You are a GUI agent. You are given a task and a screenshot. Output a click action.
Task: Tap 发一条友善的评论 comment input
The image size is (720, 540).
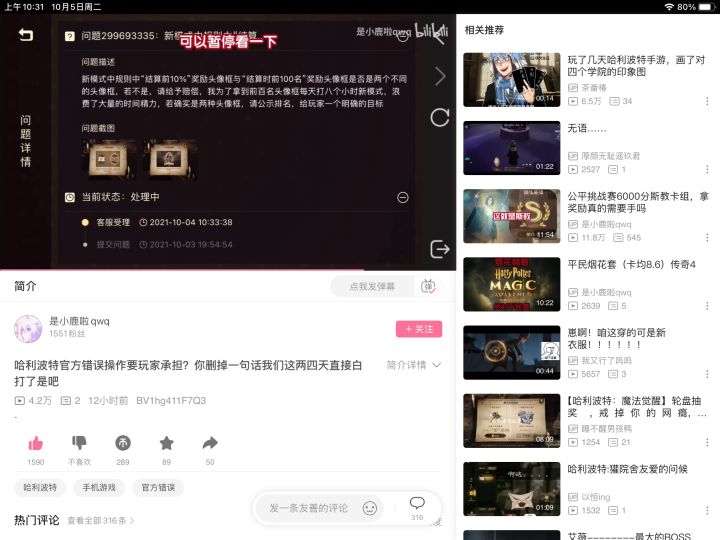pyautogui.click(x=309, y=508)
